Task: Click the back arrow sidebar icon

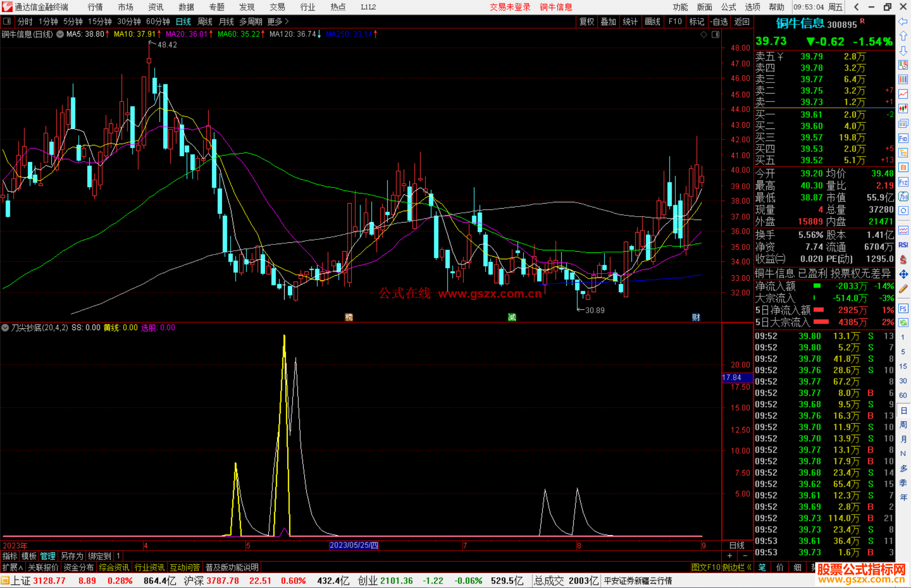Action: (x=903, y=21)
